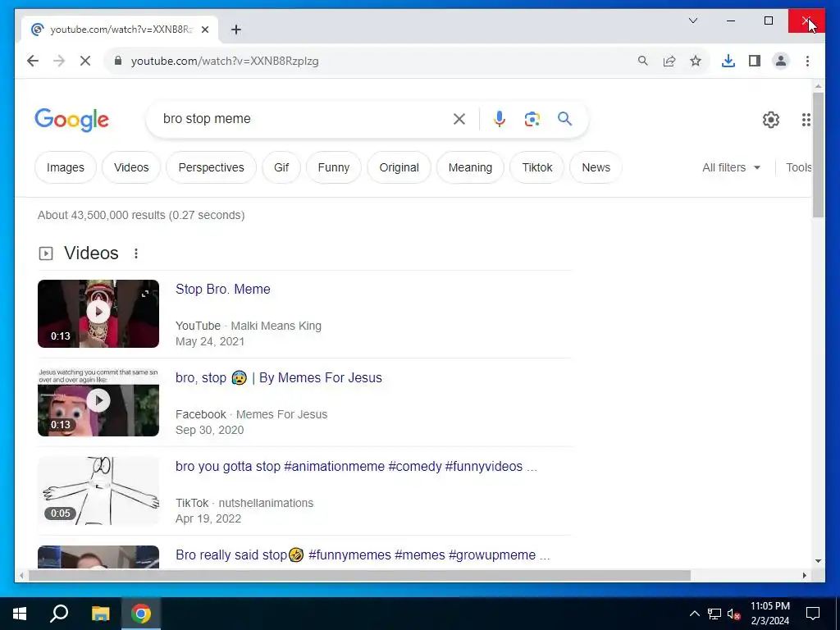Submit search with blue magnifier icon
840x630 pixels.
(564, 119)
